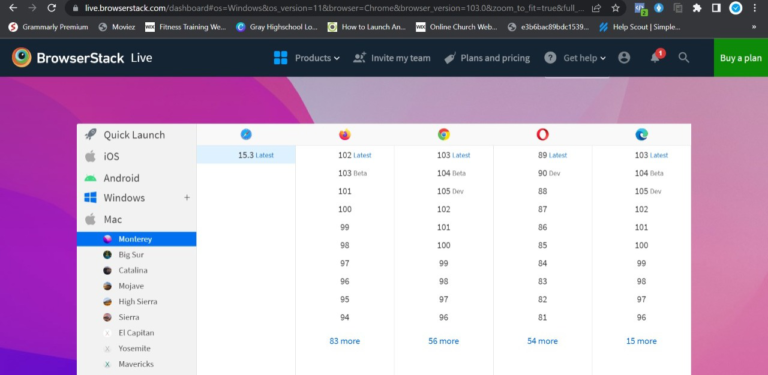The height and width of the screenshot is (375, 768).
Task: Choose High Sierra macOS version
Action: [137, 302]
